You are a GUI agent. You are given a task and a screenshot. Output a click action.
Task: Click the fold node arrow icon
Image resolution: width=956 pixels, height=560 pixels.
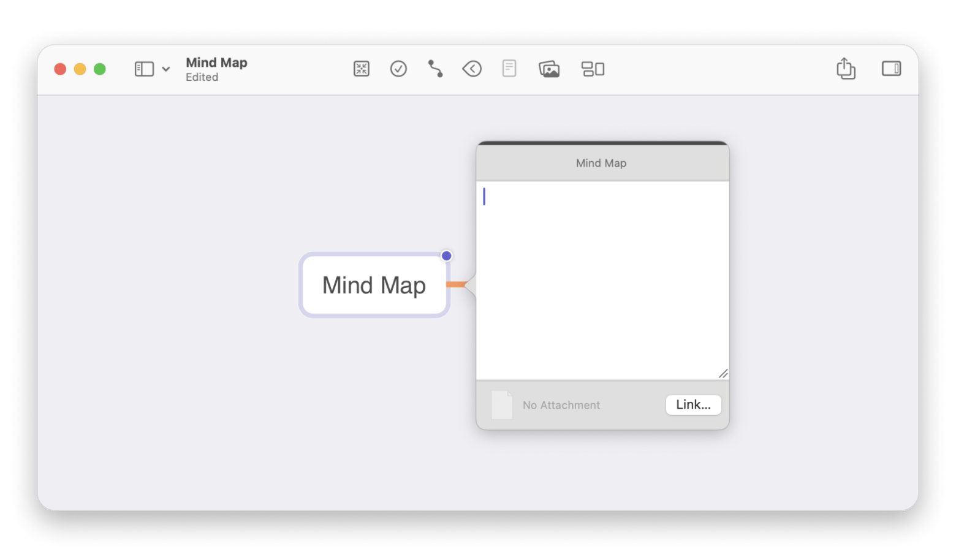point(472,69)
